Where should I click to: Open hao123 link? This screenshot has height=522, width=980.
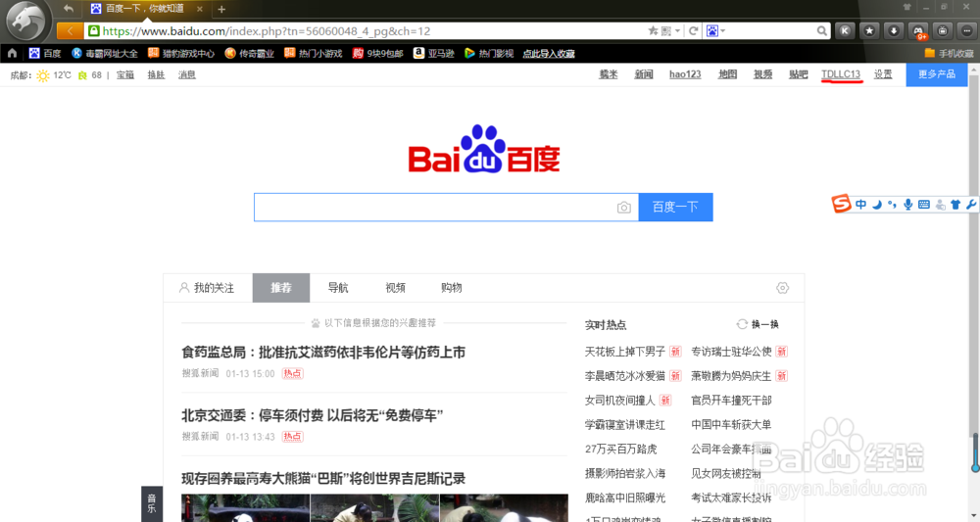coord(685,74)
